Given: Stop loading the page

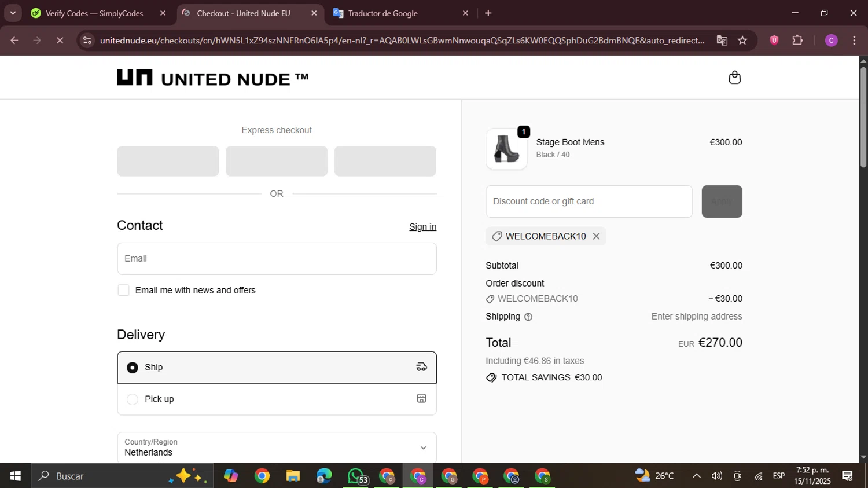Looking at the screenshot, I should pyautogui.click(x=60, y=41).
